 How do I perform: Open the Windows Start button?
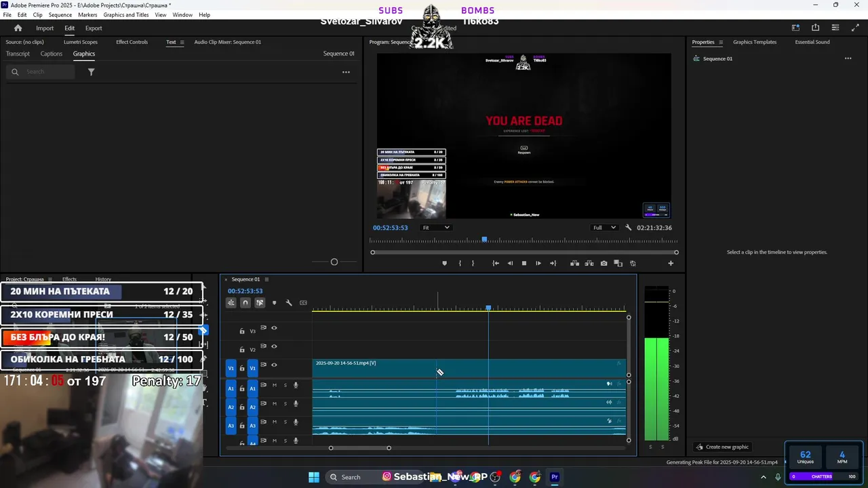pyautogui.click(x=314, y=477)
